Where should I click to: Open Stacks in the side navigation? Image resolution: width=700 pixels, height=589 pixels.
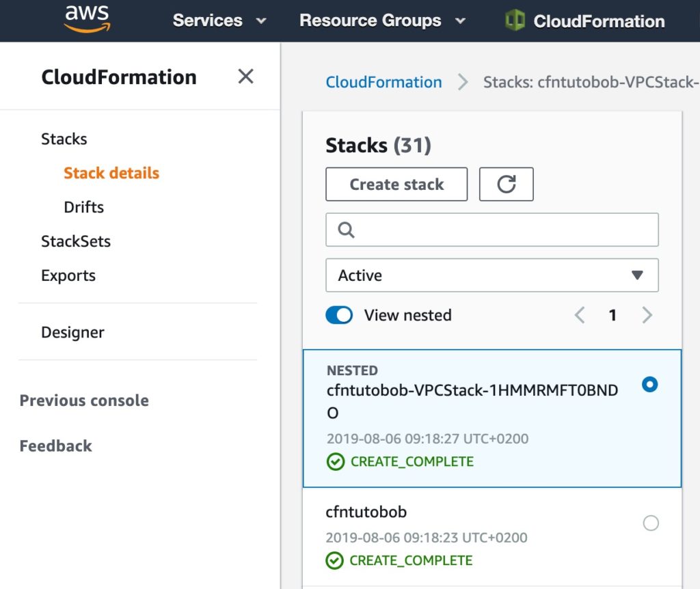64,139
